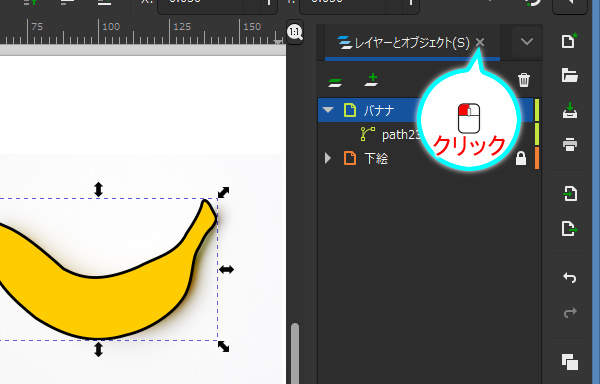Add a new layer with the green plus icon
This screenshot has width=600, height=384.
(372, 80)
